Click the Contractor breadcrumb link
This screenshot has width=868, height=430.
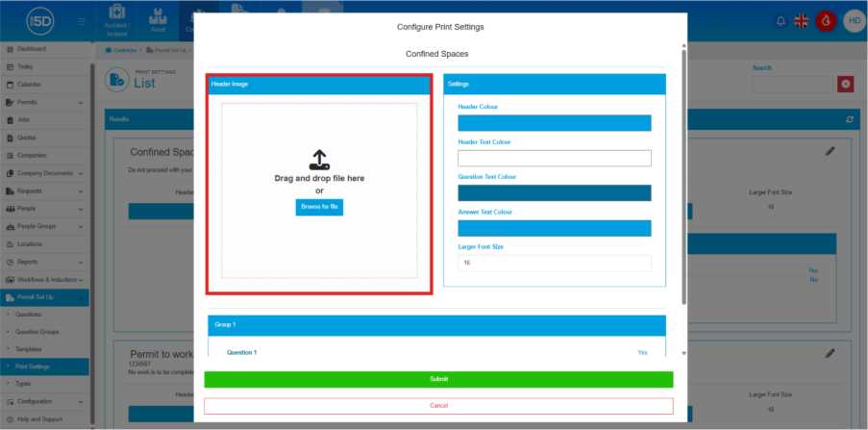[121, 50]
